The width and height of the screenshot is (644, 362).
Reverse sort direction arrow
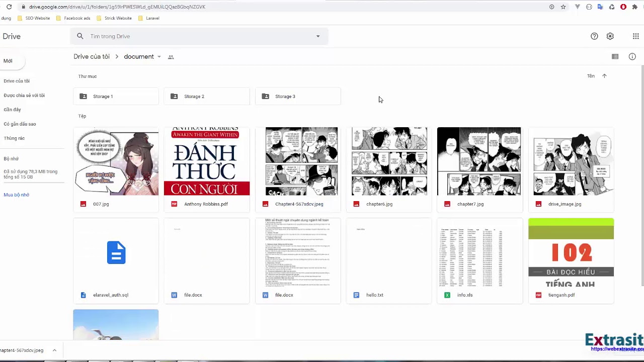pos(604,76)
